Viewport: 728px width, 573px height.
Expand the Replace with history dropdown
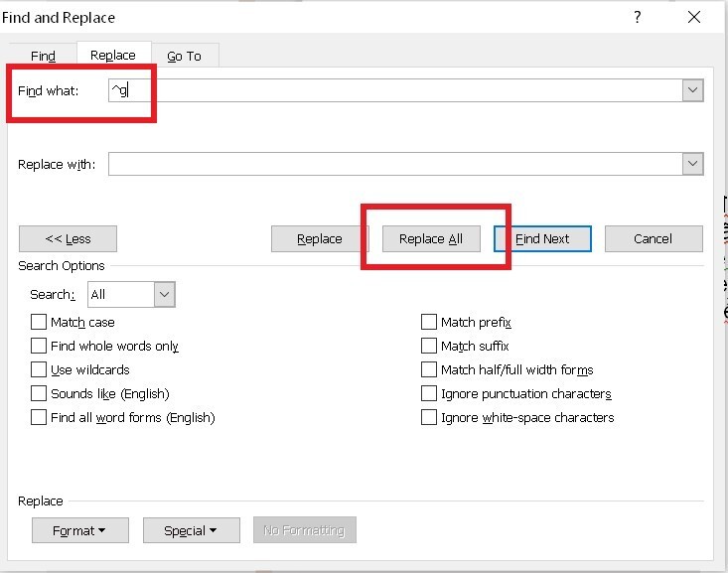[x=692, y=164]
